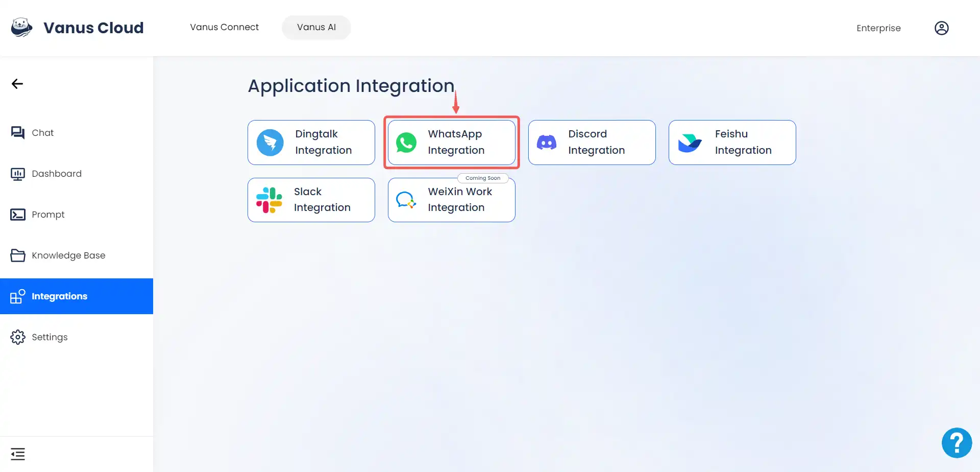980x472 pixels.
Task: Click the WeiXin Work logo icon
Action: (x=406, y=200)
